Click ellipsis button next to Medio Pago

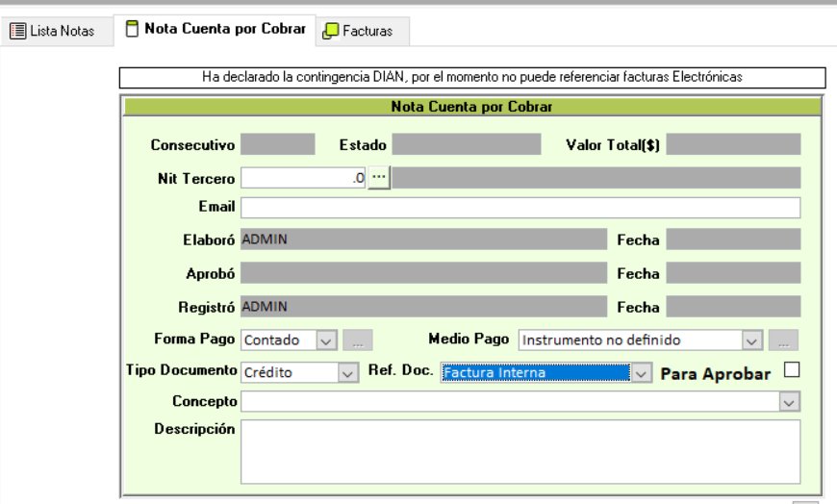(x=784, y=340)
